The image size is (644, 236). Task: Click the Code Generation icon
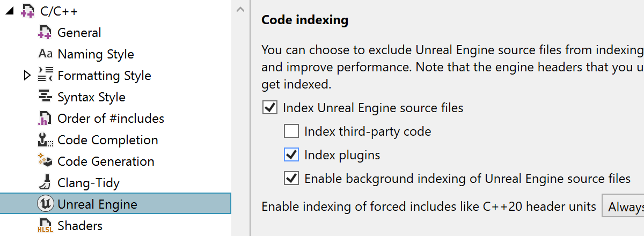(x=45, y=161)
